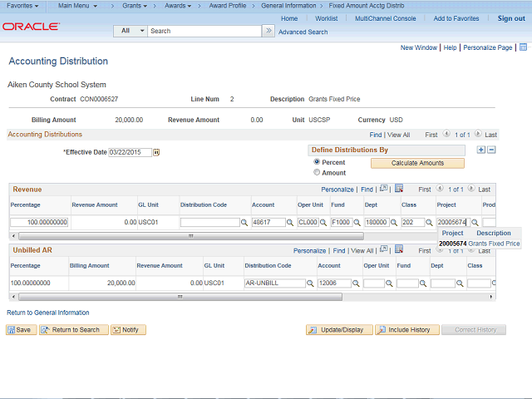Click View All in Unbilled AR grid
Image resolution: width=532 pixels, height=399 pixels.
tap(362, 251)
